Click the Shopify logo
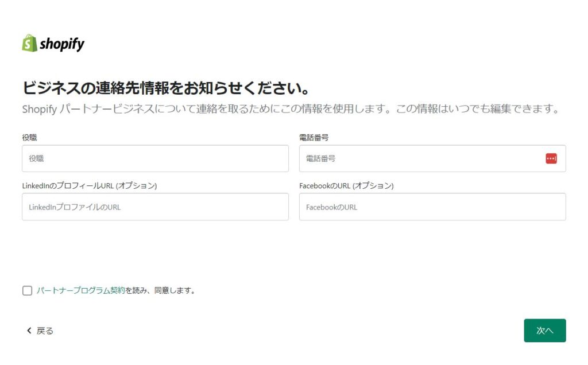The height and width of the screenshot is (365, 588). tap(53, 44)
